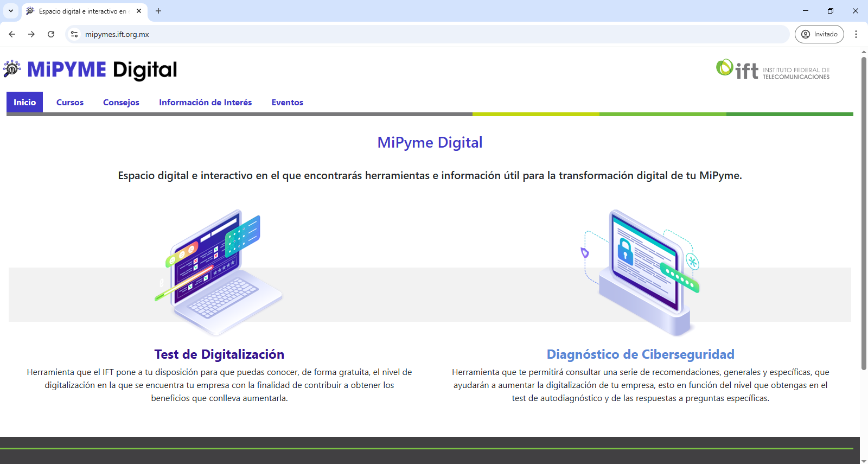Image resolution: width=868 pixels, height=464 pixels.
Task: Restore down the browser window
Action: coord(831,11)
